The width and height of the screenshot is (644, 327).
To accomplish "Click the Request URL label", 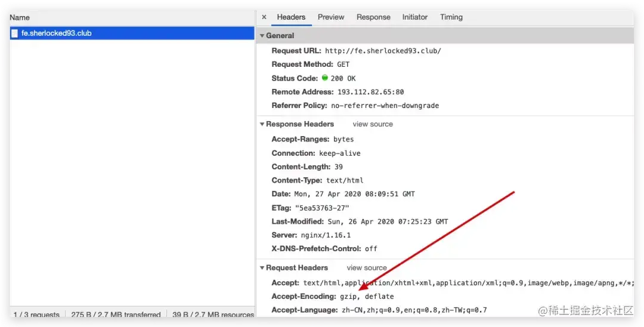I will point(296,51).
